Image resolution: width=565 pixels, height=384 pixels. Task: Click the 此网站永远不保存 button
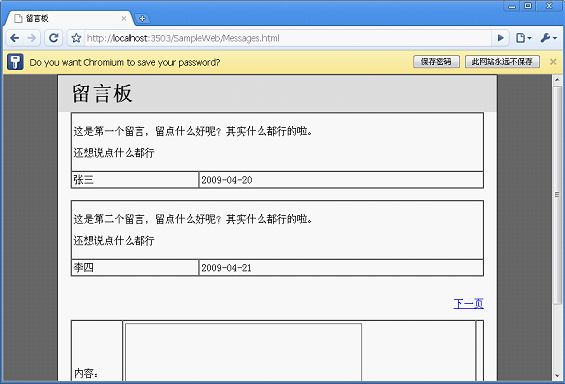[x=502, y=62]
